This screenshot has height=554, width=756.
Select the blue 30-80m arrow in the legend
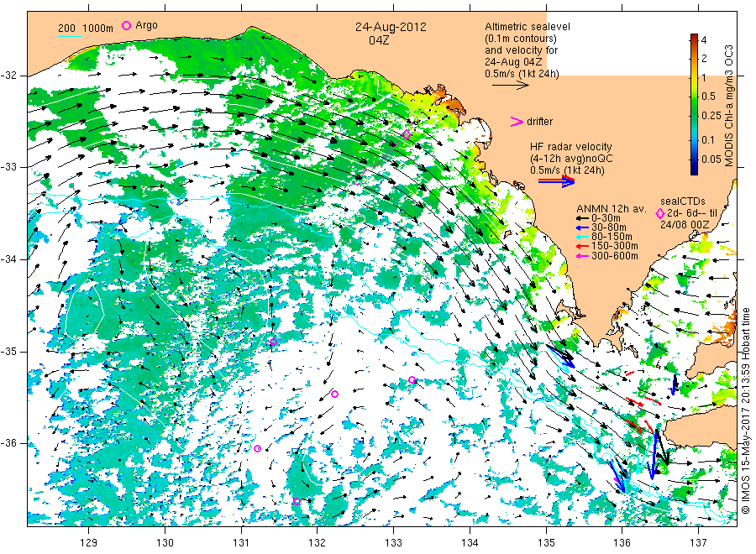(x=582, y=227)
